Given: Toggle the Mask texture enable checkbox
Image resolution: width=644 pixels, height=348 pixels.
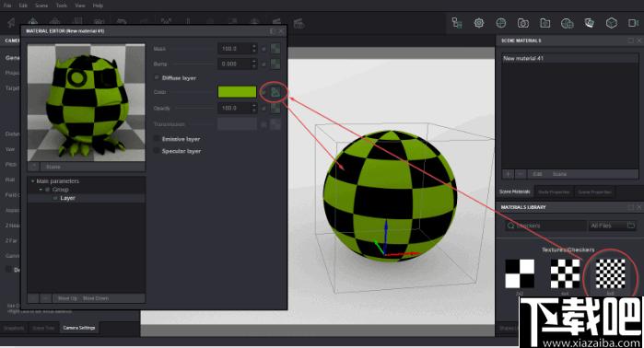Looking at the screenshot, I should click(264, 49).
